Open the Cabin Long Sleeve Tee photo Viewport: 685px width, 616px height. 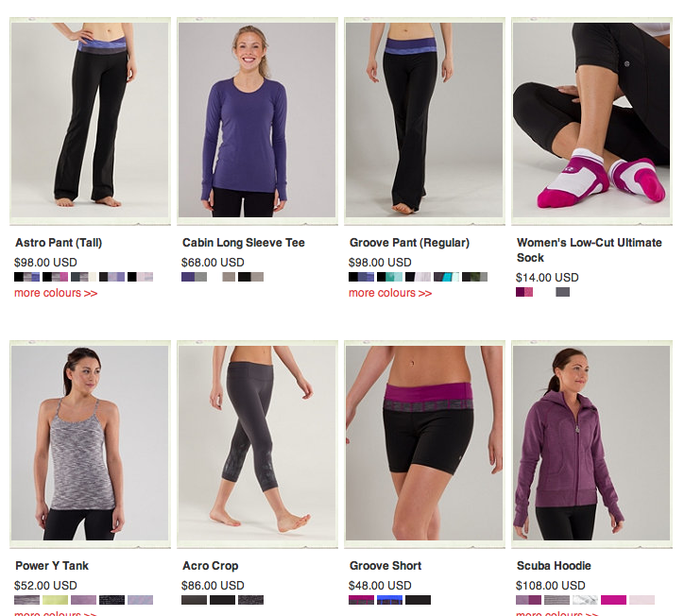click(257, 120)
